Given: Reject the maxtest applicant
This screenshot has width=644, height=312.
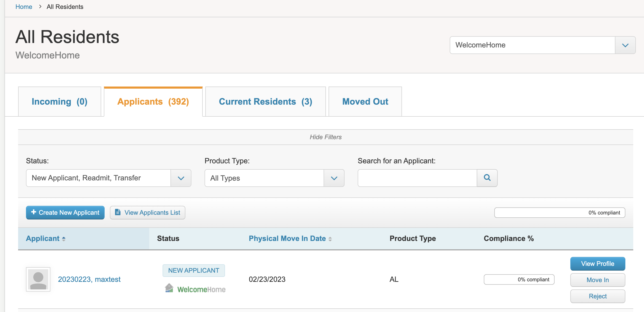Looking at the screenshot, I should (x=598, y=296).
